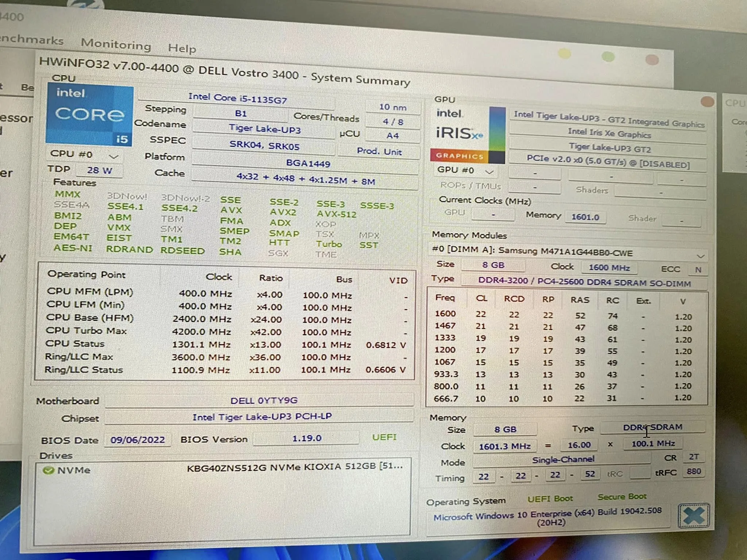Select the "DDR4-3200 / PC4-25600 DDR4 SDRAM SO-DIMM" type field
The image size is (747, 560).
(584, 282)
